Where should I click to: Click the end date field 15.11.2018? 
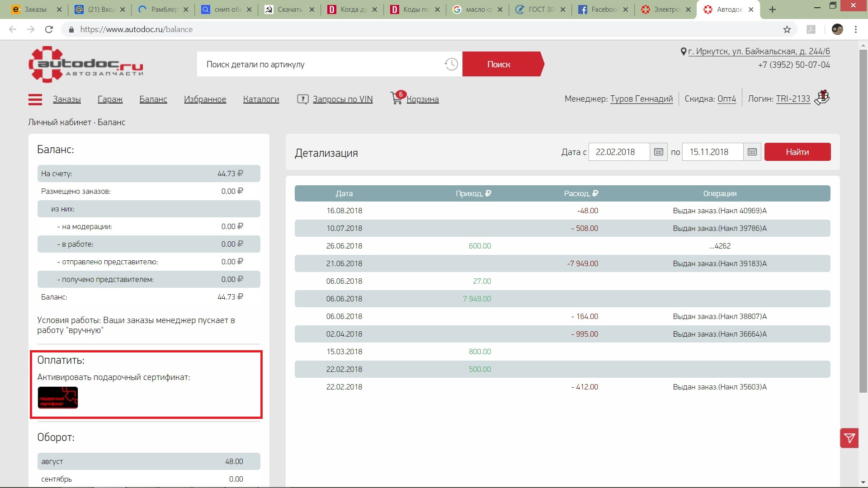click(x=712, y=152)
